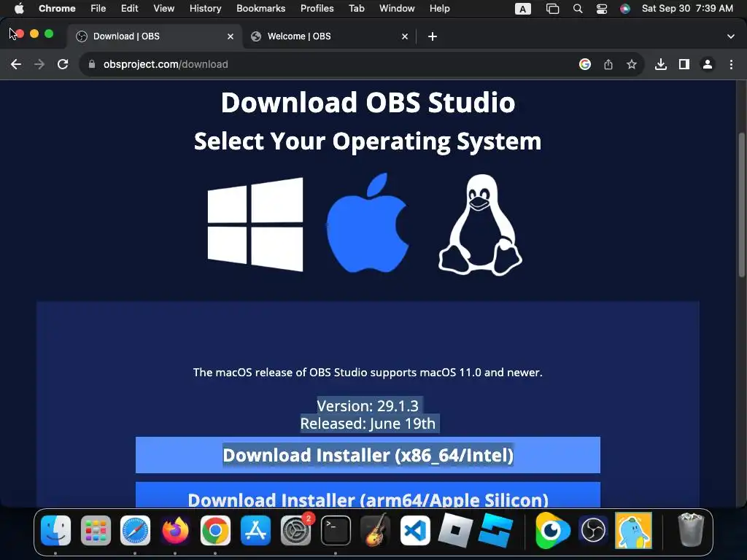Screen dimensions: 747x560
Task: Expand the tab search chevron
Action: (731, 36)
